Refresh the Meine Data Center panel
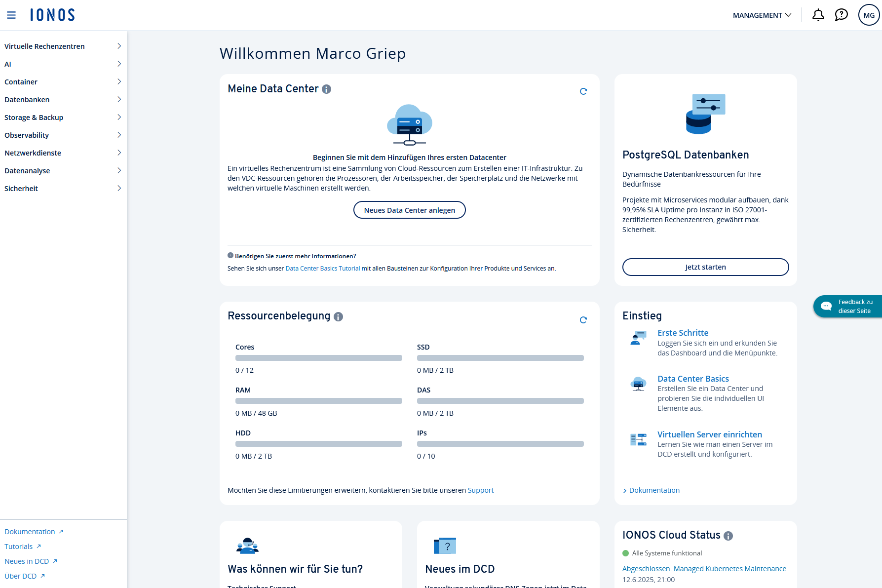Image resolution: width=882 pixels, height=588 pixels. (583, 91)
